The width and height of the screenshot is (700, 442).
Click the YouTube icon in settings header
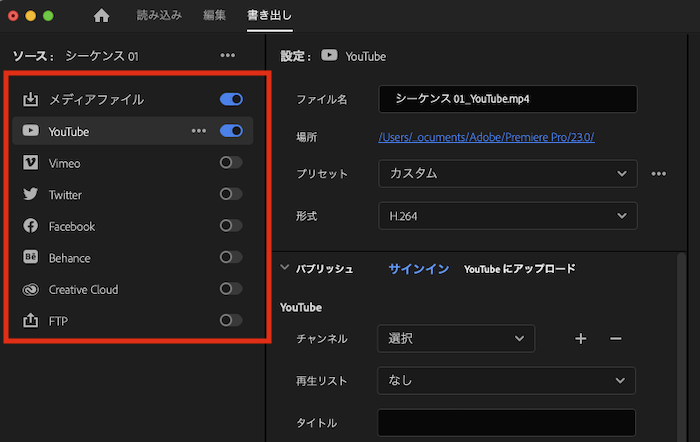(329, 55)
